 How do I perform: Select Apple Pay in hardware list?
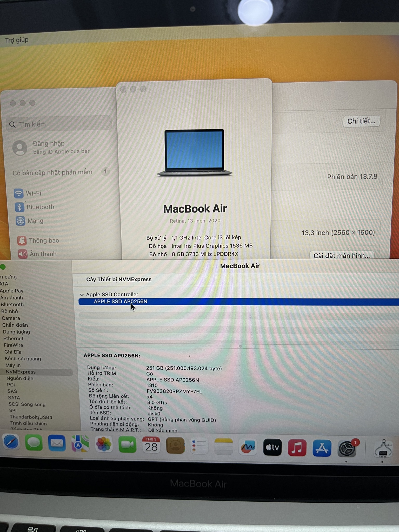[12, 291]
